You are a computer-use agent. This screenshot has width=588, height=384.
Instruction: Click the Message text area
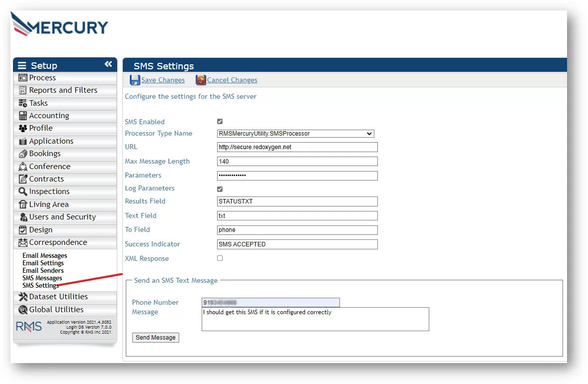[315, 319]
